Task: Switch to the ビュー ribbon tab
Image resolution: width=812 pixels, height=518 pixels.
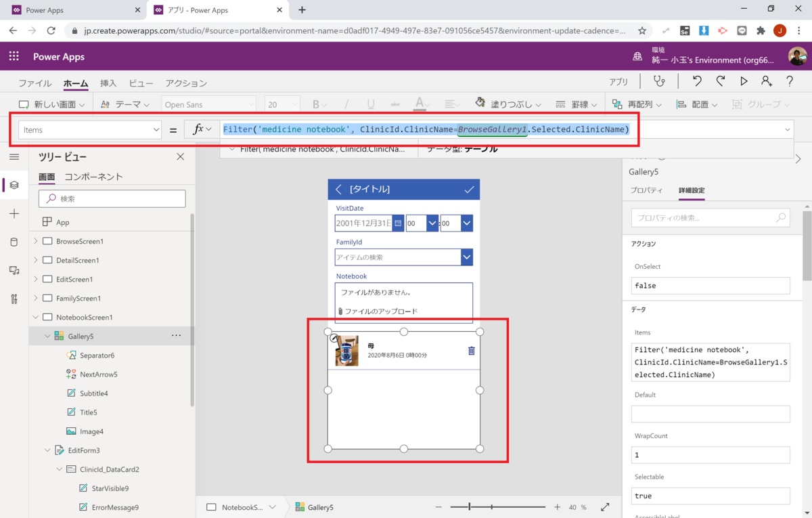Action: tap(141, 83)
